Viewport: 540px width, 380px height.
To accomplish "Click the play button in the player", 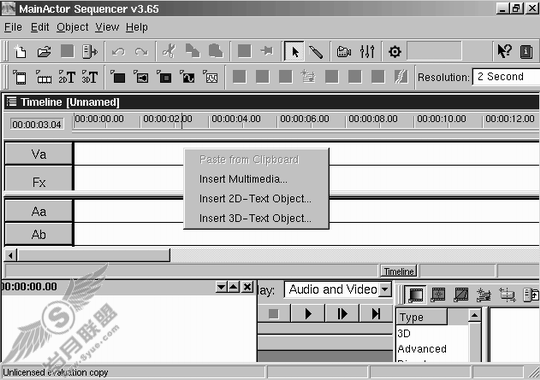I will click(x=308, y=314).
